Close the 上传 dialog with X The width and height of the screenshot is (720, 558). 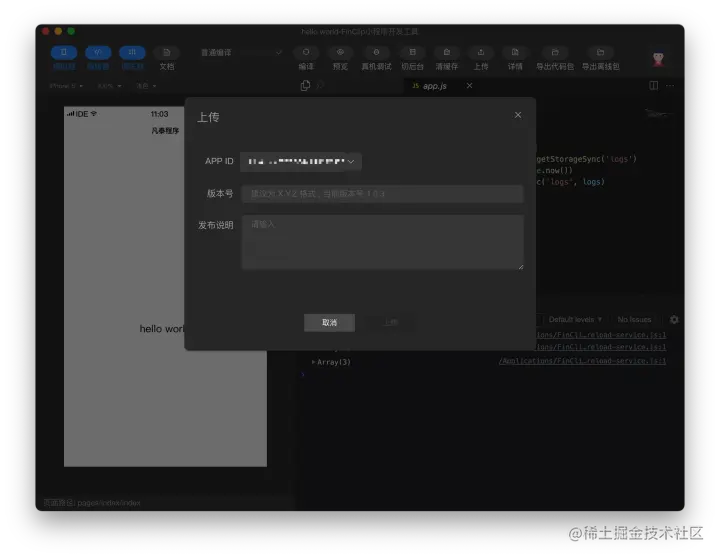coord(518,115)
